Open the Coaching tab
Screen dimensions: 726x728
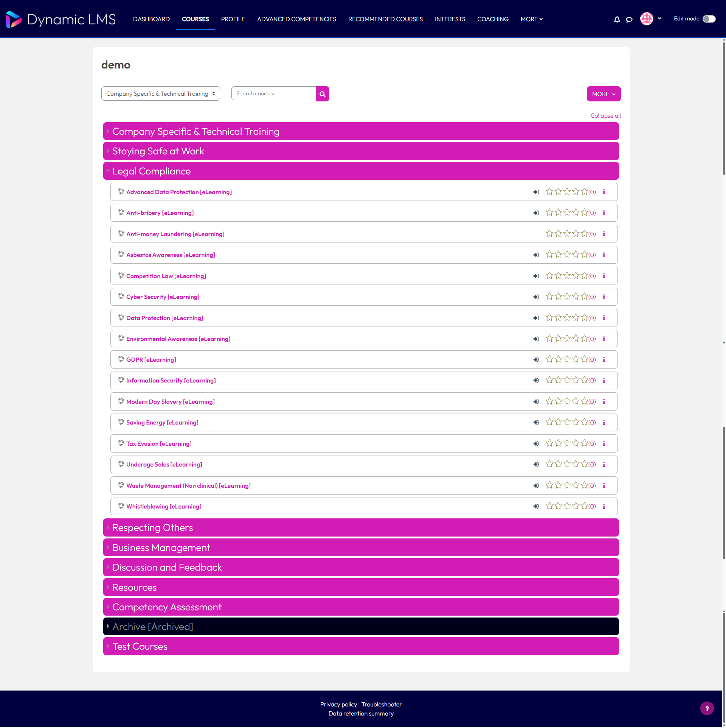493,19
